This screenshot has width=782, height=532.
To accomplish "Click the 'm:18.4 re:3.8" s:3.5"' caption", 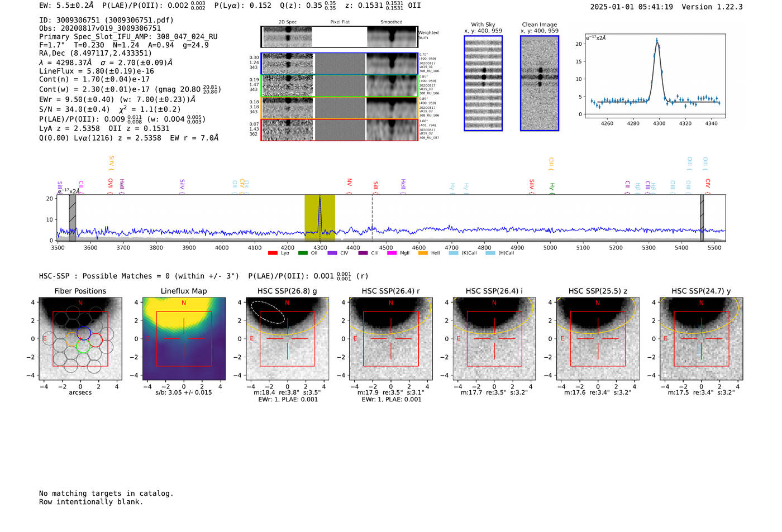I will click(287, 392).
